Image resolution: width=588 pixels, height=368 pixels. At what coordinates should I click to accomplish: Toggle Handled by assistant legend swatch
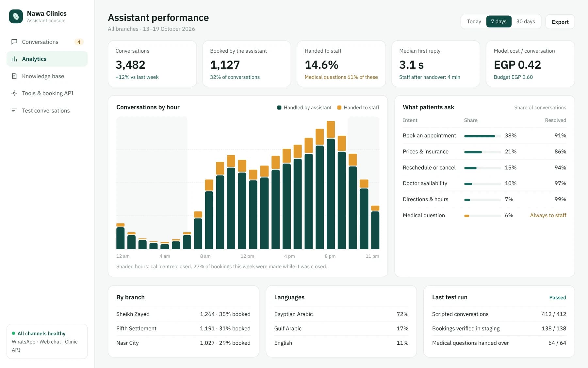point(279,108)
